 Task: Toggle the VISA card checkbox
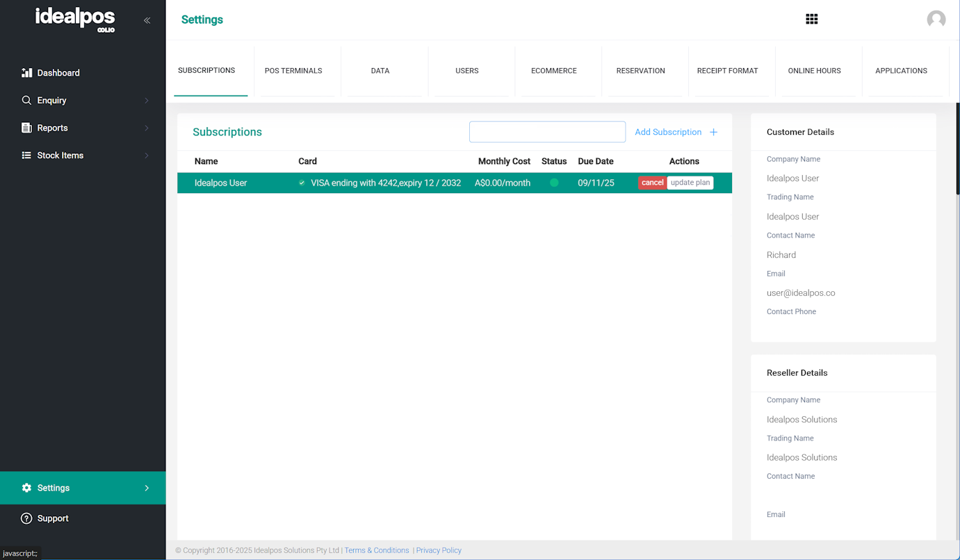[x=302, y=183]
